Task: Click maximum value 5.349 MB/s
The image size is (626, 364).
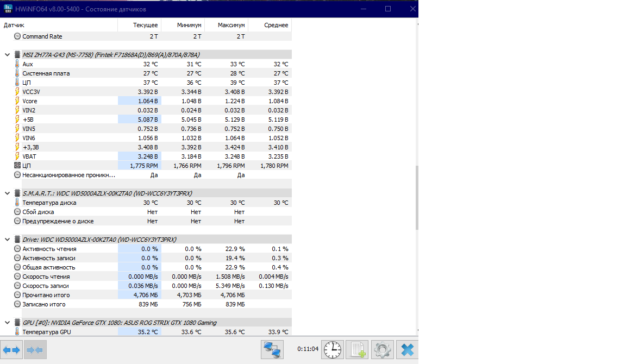Action: pos(230,286)
